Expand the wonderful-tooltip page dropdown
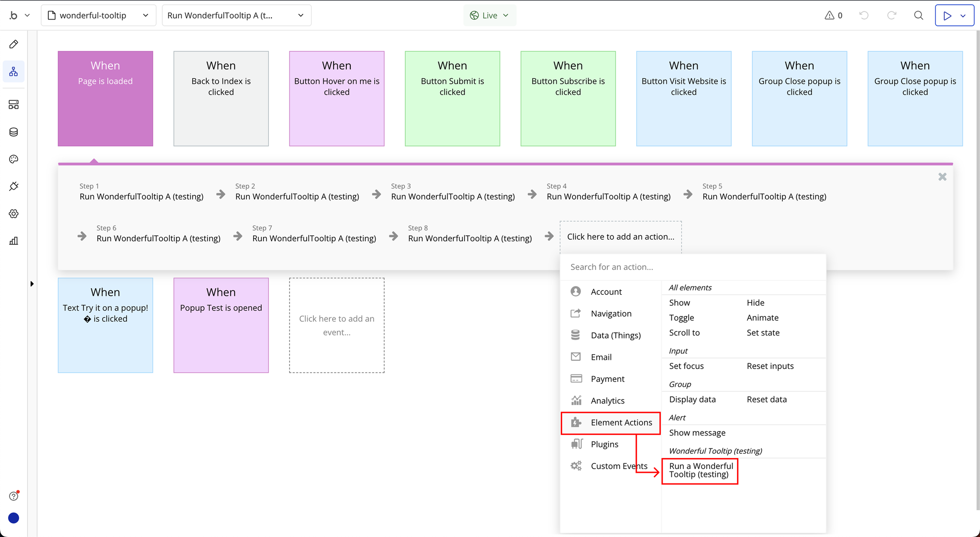The width and height of the screenshot is (980, 537). pos(99,15)
